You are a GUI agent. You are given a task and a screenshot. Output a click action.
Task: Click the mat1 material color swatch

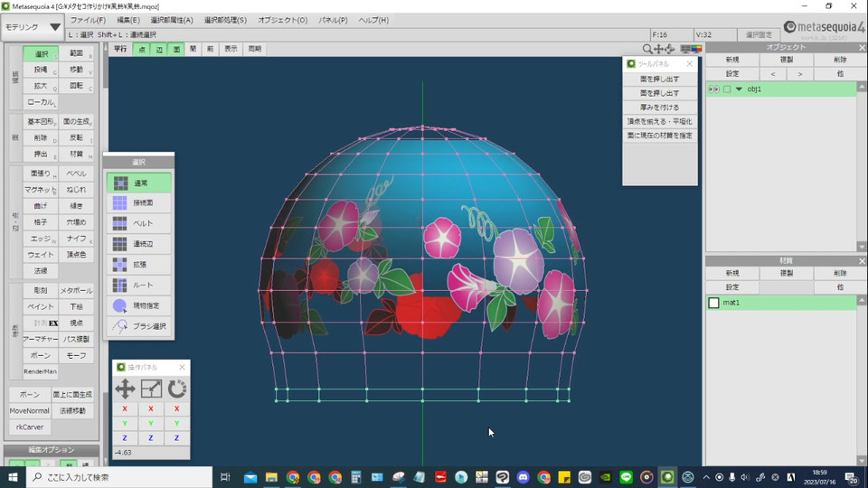[x=714, y=303]
